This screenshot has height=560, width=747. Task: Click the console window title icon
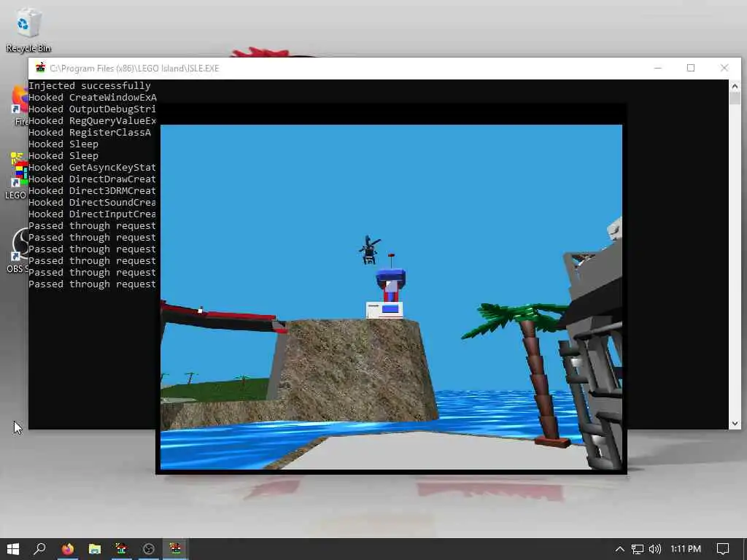tap(41, 68)
